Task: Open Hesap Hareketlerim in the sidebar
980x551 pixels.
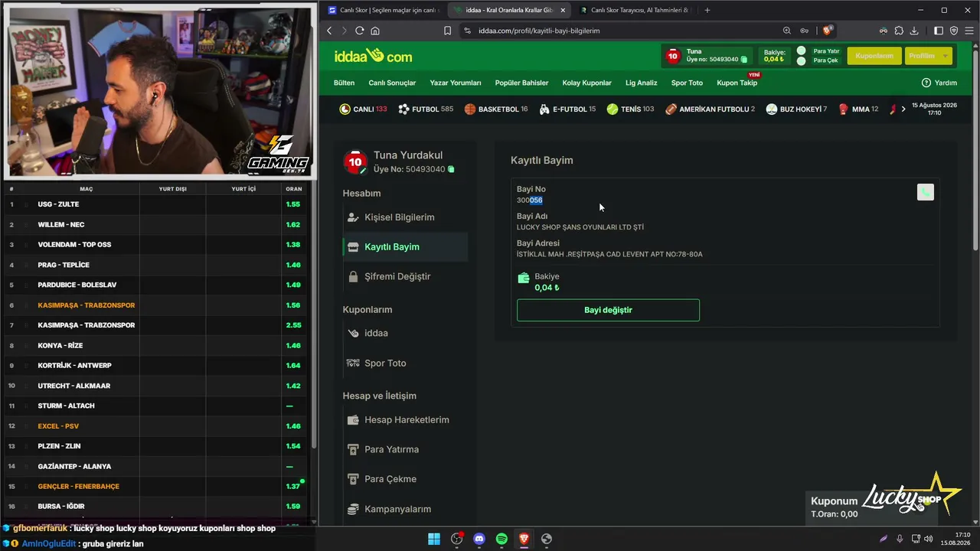Action: 405,419
